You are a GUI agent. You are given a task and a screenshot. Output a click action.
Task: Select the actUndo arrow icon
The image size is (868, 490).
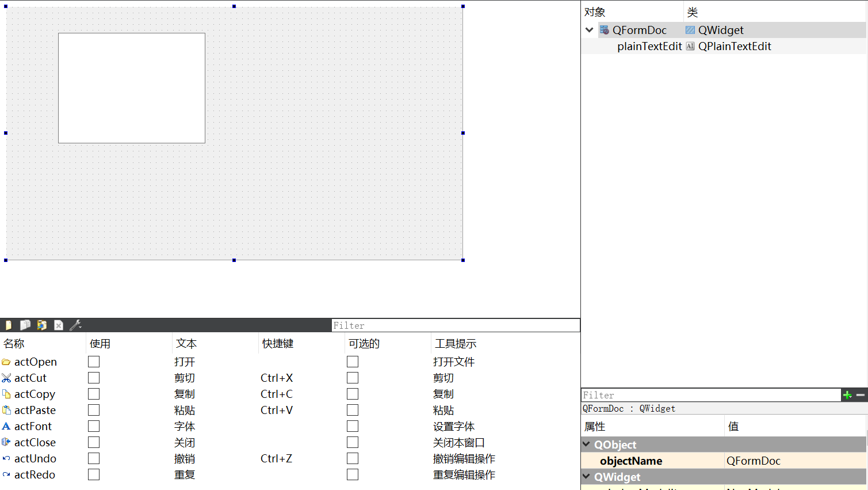[6, 459]
